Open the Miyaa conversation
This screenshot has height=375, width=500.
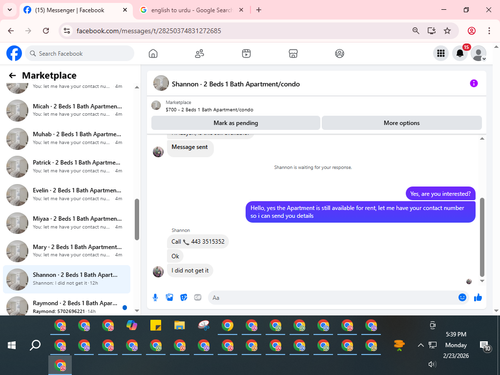click(67, 223)
